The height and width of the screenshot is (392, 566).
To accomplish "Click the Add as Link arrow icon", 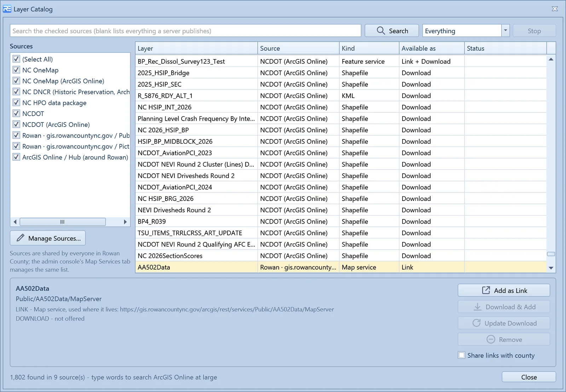I will click(486, 290).
